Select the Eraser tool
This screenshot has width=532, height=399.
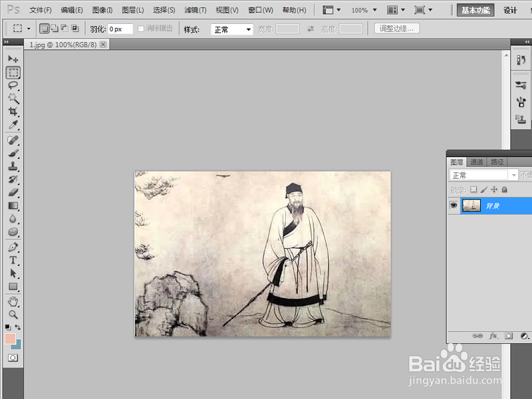click(x=13, y=192)
